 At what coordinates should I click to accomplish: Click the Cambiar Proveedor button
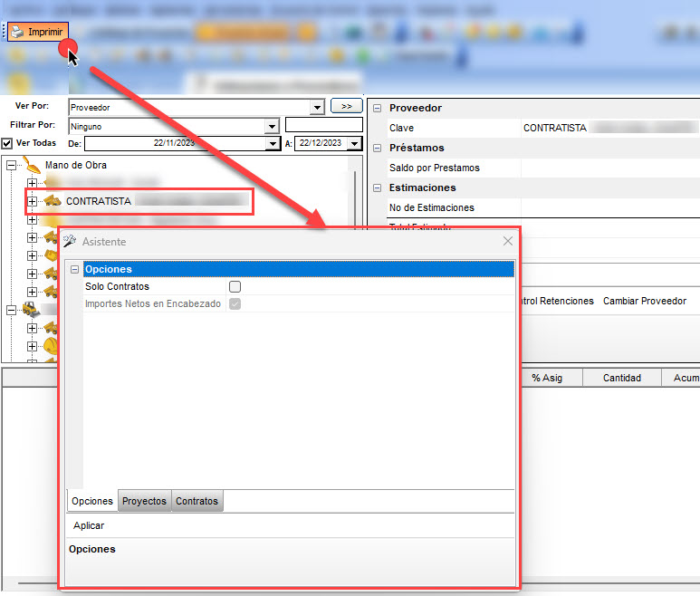644,301
